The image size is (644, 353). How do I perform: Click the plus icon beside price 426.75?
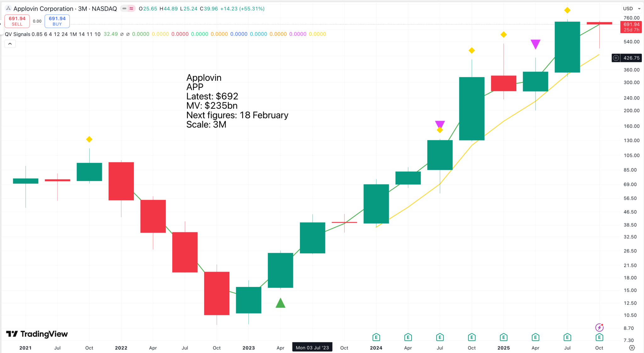coord(616,58)
